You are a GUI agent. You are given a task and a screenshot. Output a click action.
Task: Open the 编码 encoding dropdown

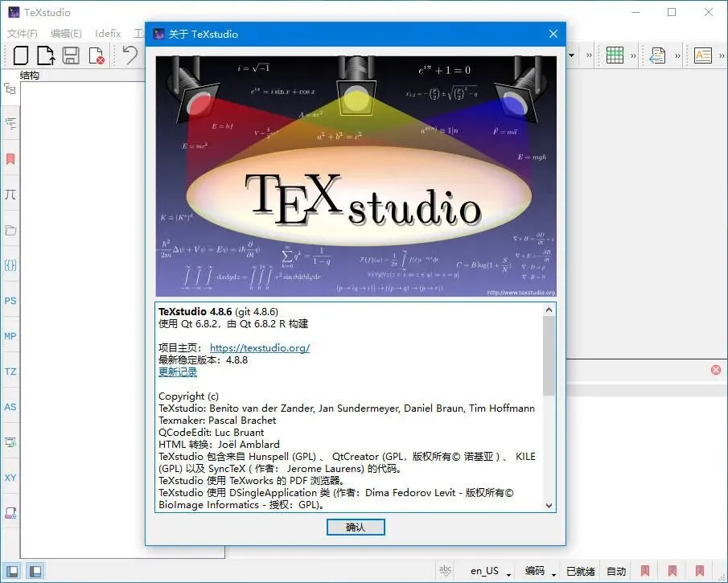click(x=540, y=571)
